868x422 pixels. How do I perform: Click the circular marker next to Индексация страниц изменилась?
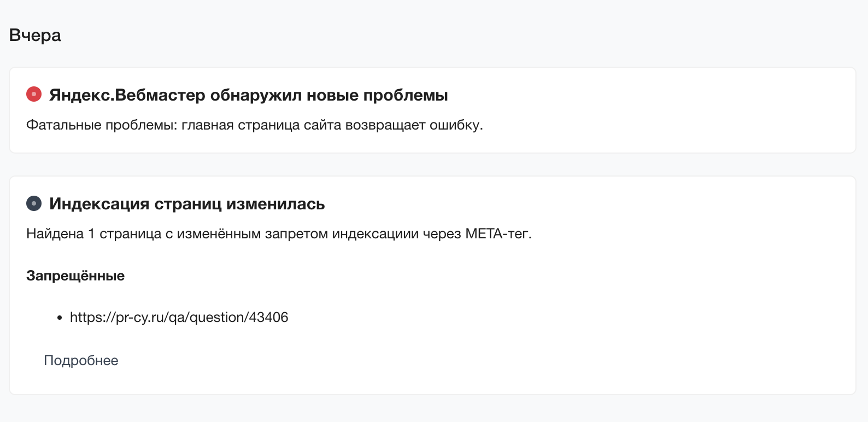tap(34, 204)
